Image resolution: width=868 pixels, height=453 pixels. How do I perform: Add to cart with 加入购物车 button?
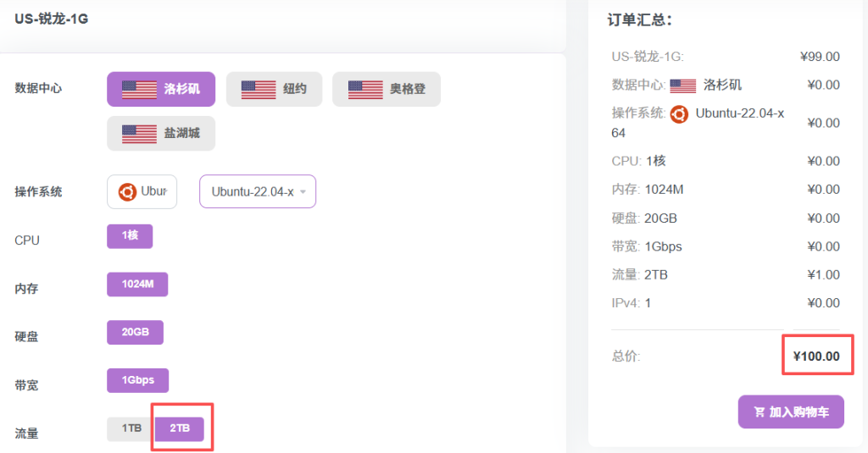click(791, 412)
